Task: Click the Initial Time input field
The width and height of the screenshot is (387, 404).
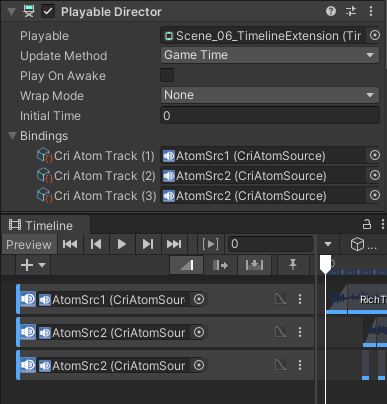Action: coord(270,116)
